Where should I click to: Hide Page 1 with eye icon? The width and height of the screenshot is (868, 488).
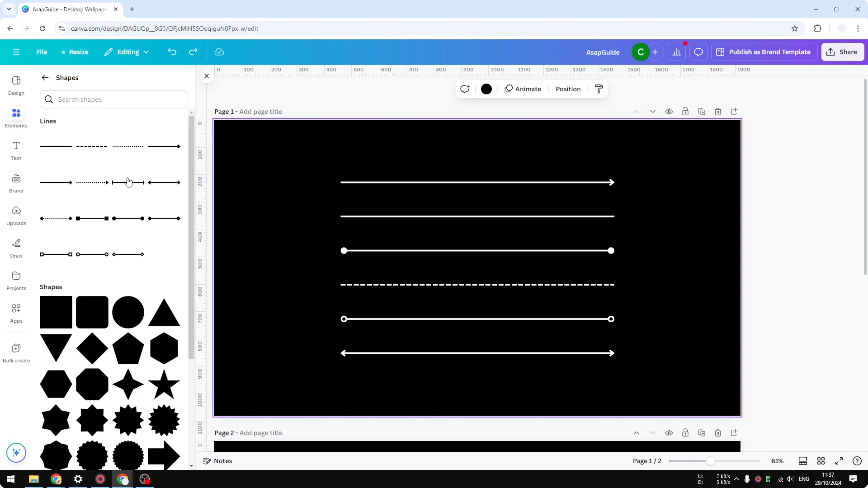tap(669, 112)
